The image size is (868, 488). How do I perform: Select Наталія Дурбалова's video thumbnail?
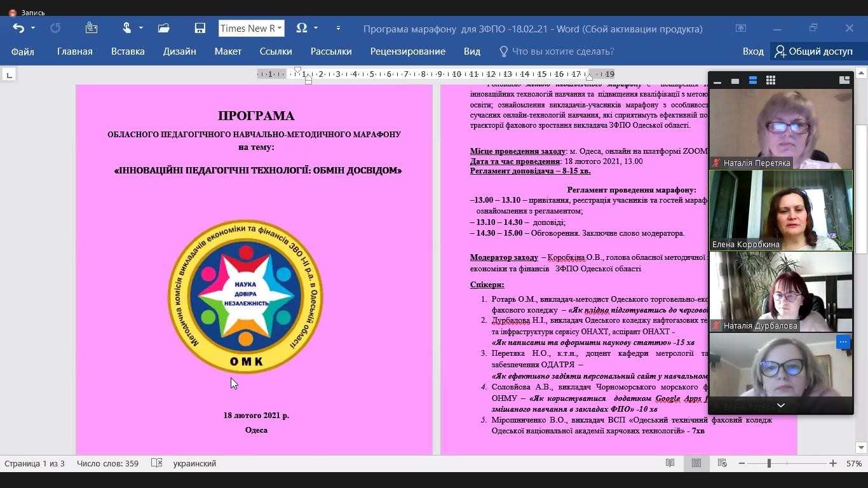pos(781,292)
